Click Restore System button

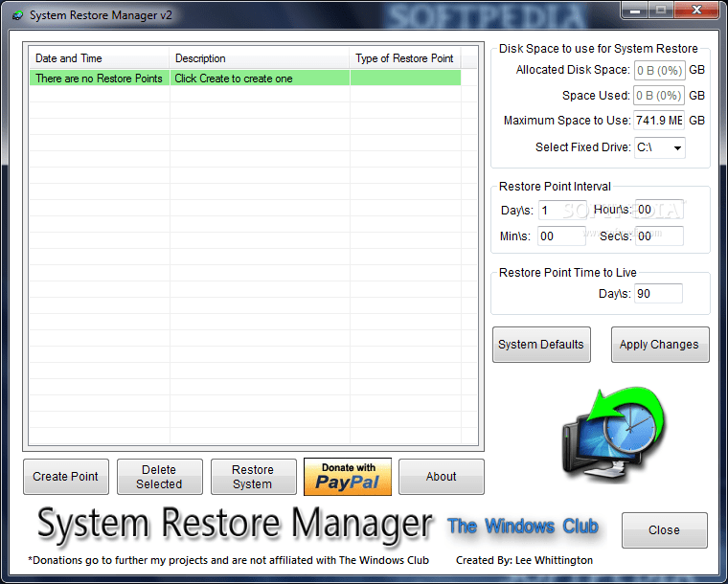click(254, 477)
